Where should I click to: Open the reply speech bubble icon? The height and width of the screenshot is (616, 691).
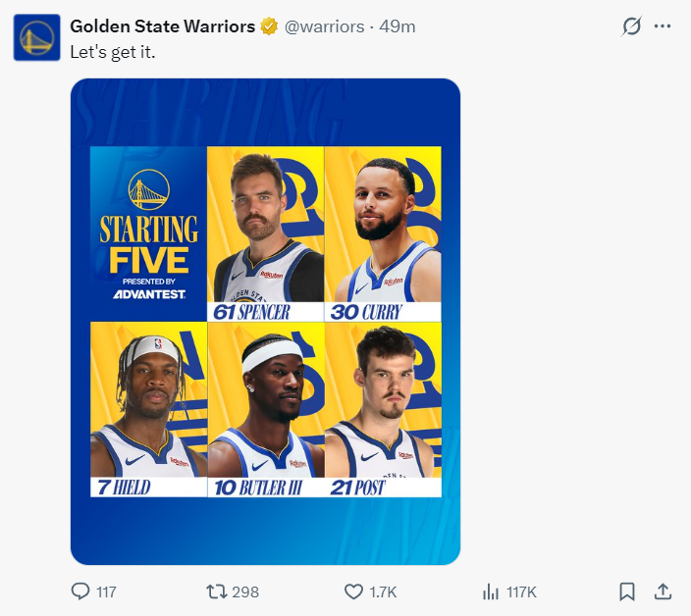point(80,591)
